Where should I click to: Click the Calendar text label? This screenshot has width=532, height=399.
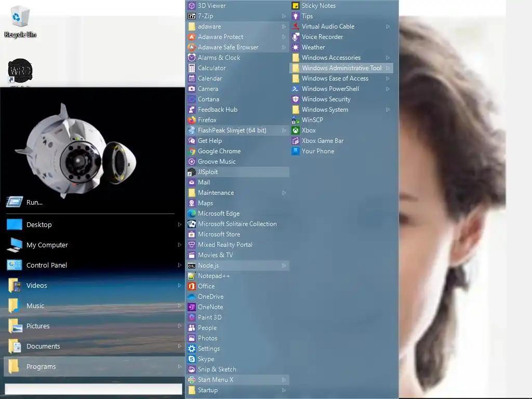(210, 78)
